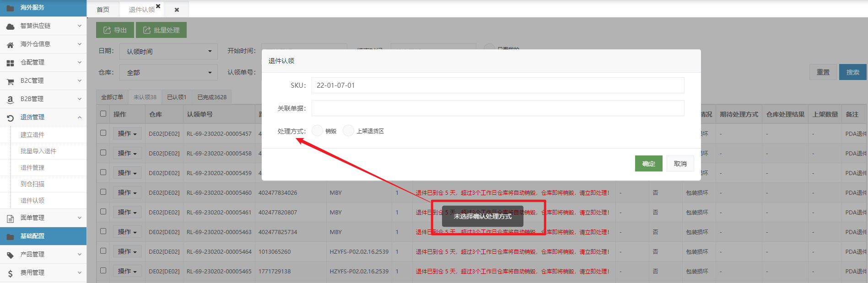Confirm the dialog with 确定
Viewport: 868px width, 283px height.
648,164
